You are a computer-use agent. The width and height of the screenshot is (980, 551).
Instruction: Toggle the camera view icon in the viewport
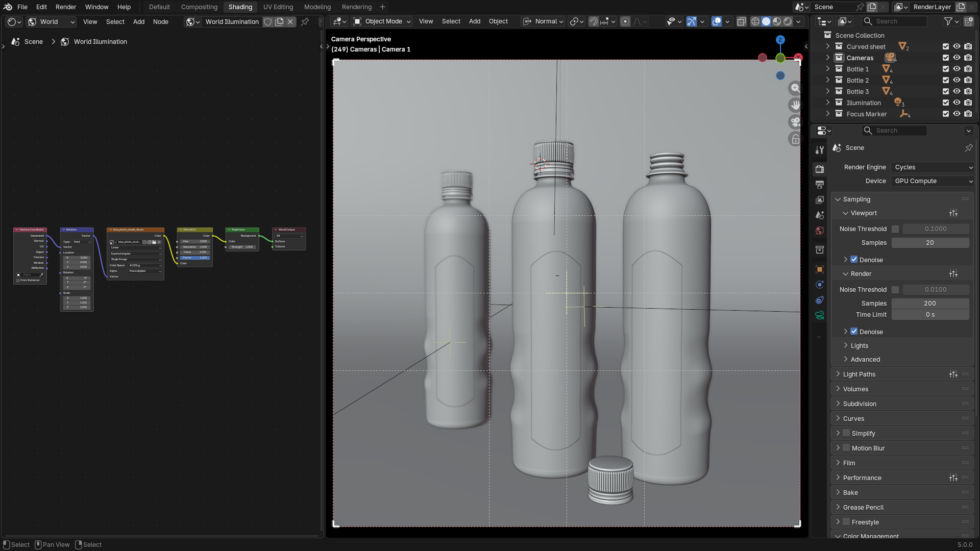coord(795,122)
